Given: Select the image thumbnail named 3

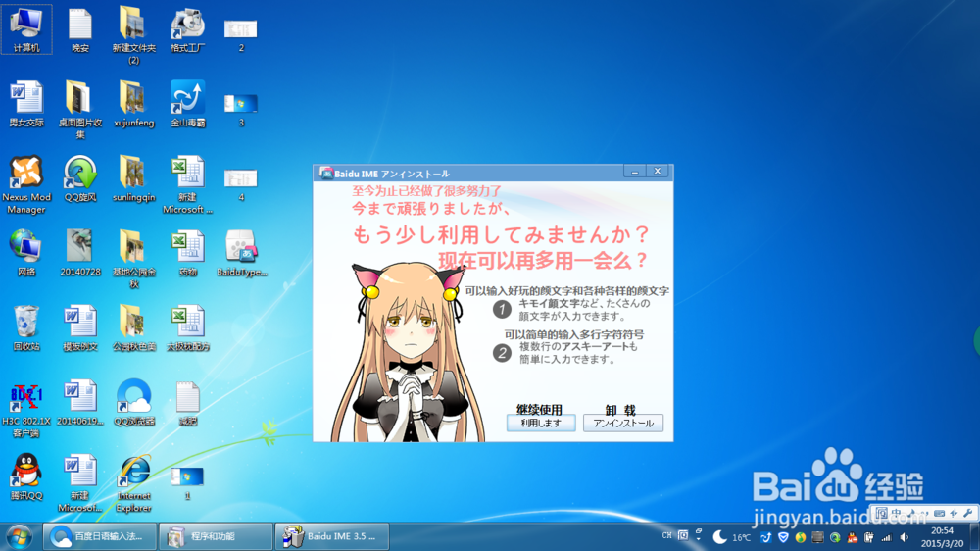Looking at the screenshot, I should click(x=241, y=110).
